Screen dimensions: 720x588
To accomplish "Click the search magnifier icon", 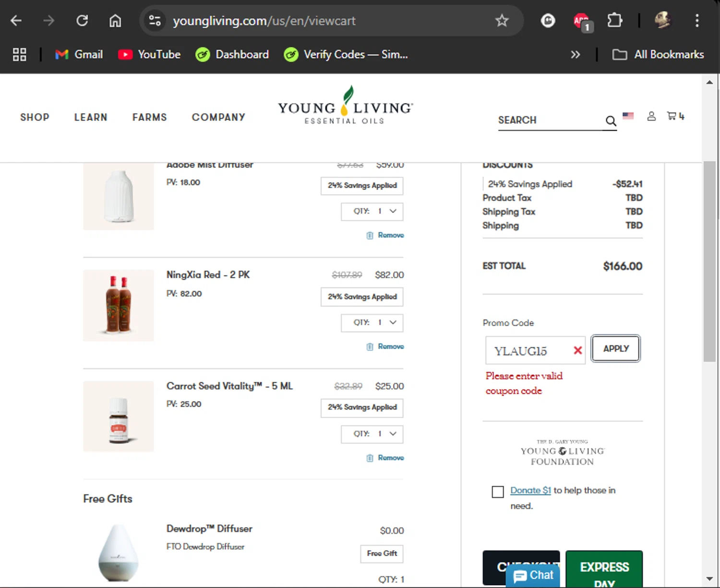I will [x=611, y=121].
